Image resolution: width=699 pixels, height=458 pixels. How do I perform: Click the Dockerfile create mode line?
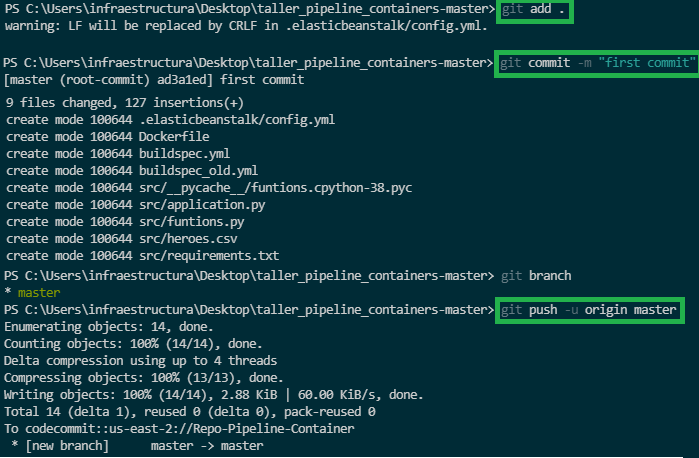click(x=108, y=137)
